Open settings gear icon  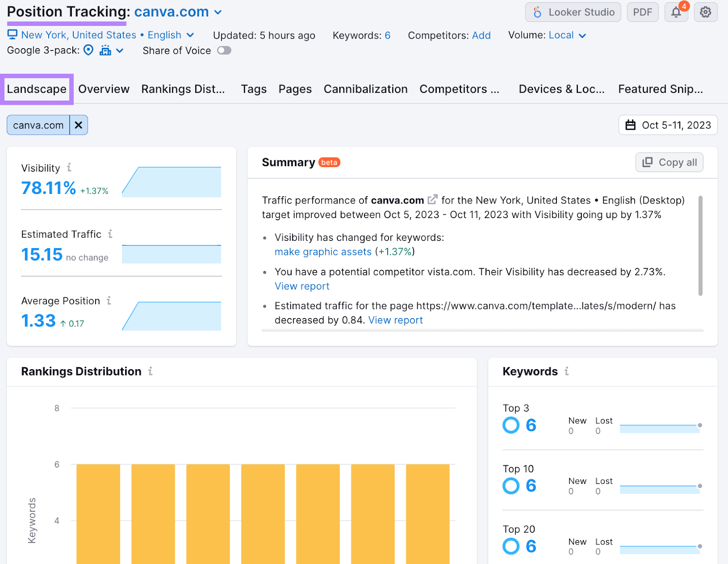pyautogui.click(x=706, y=12)
